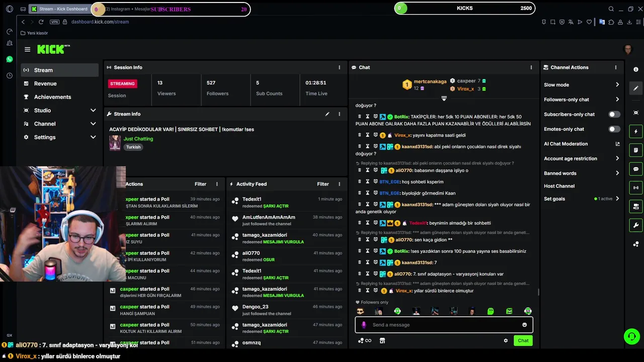This screenshot has width=644, height=362.
Task: Open the Chat panel three-dot menu
Action: [x=531, y=67]
